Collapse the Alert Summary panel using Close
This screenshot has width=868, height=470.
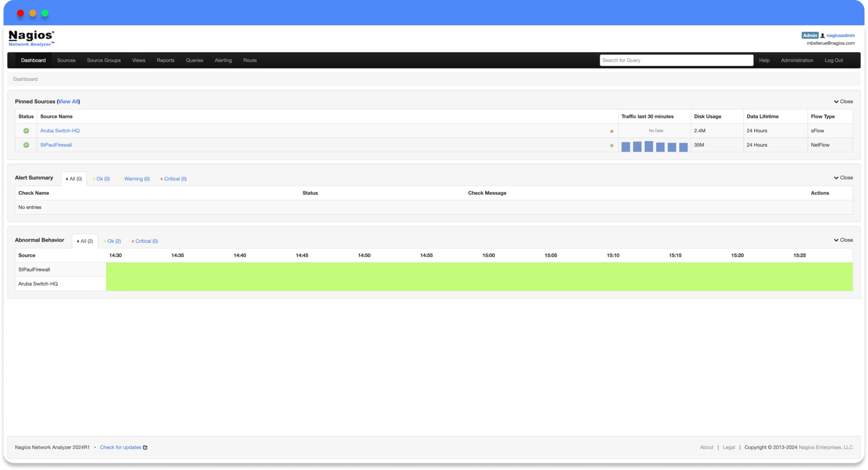(x=843, y=177)
